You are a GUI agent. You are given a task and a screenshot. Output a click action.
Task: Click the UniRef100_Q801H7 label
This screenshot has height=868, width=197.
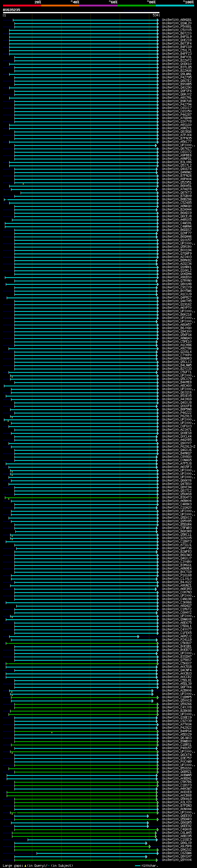pyautogui.click(x=176, y=857)
